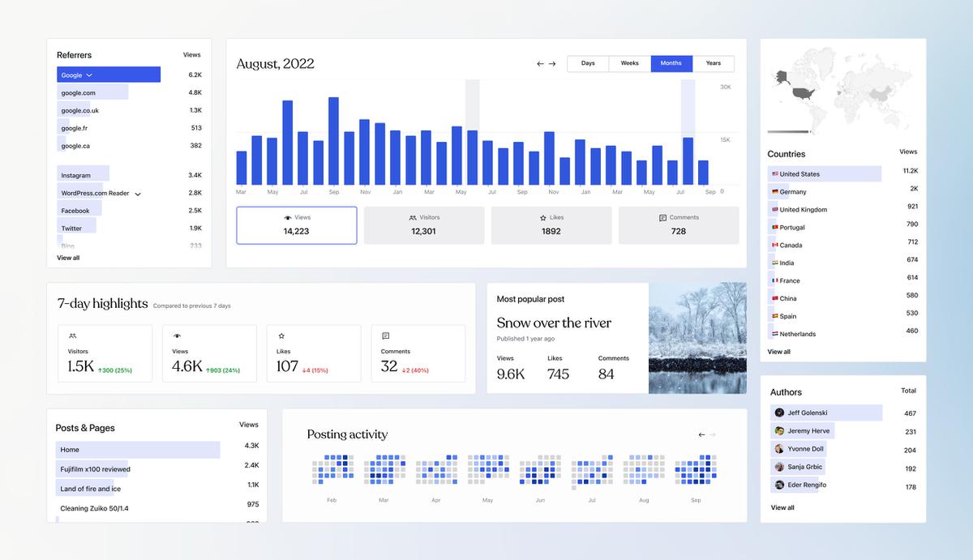
Task: Click the next period arrow beside August, 2022
Action: [552, 64]
